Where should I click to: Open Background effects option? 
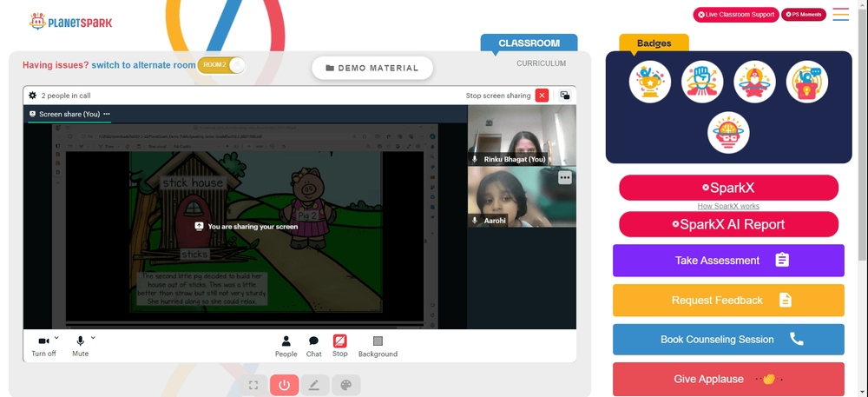pos(378,346)
